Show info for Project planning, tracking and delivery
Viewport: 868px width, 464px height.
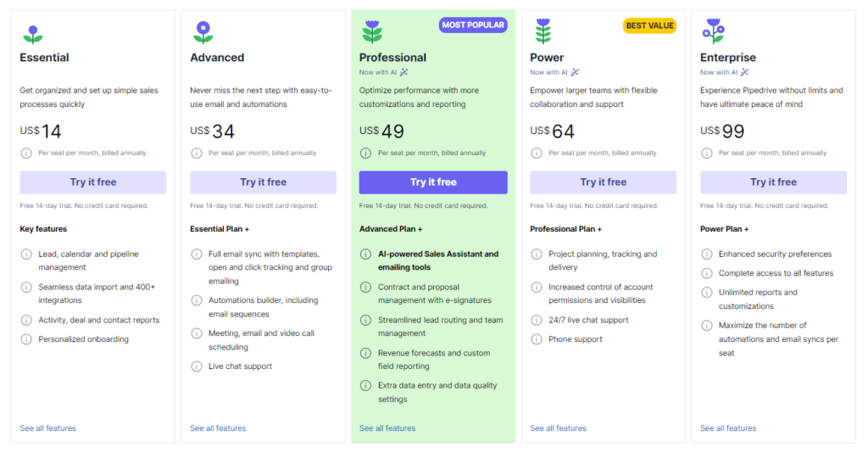pyautogui.click(x=537, y=254)
